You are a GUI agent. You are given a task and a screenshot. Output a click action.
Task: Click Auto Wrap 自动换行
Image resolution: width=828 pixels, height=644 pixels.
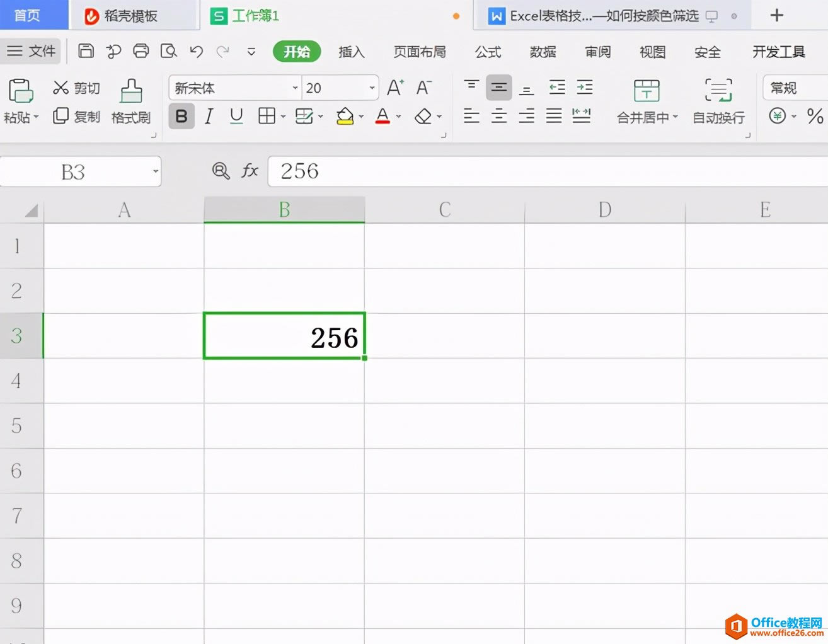coord(718,101)
